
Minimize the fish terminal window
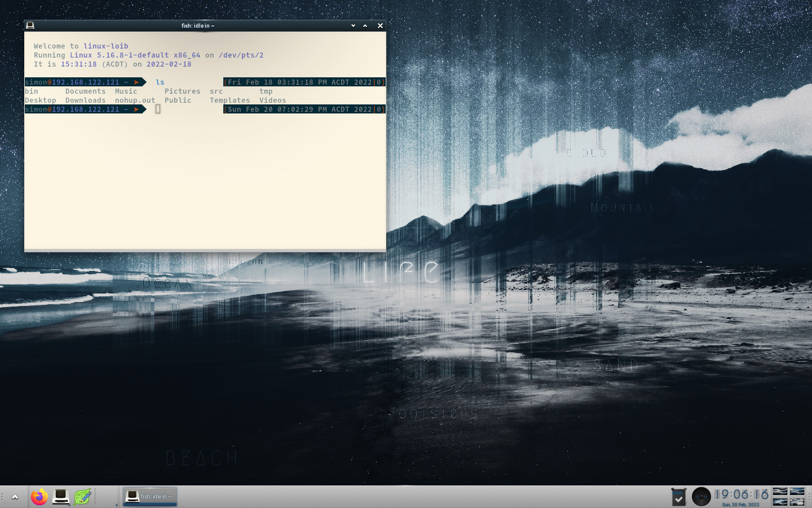[x=353, y=25]
